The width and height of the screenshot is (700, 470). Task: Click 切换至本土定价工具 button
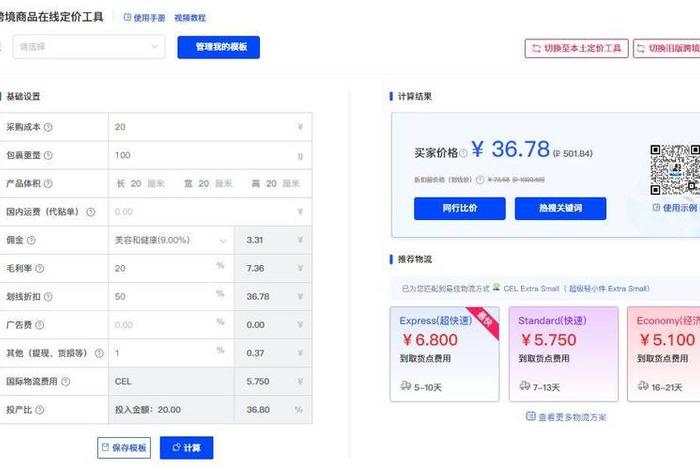pos(576,48)
